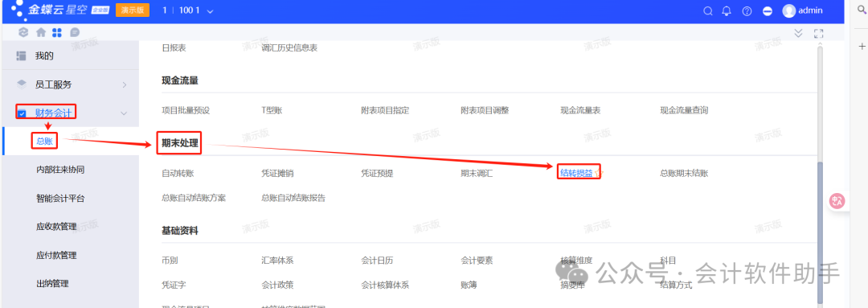Collapse the 财务会计 chevron
The height and width of the screenshot is (308, 868).
(x=124, y=113)
